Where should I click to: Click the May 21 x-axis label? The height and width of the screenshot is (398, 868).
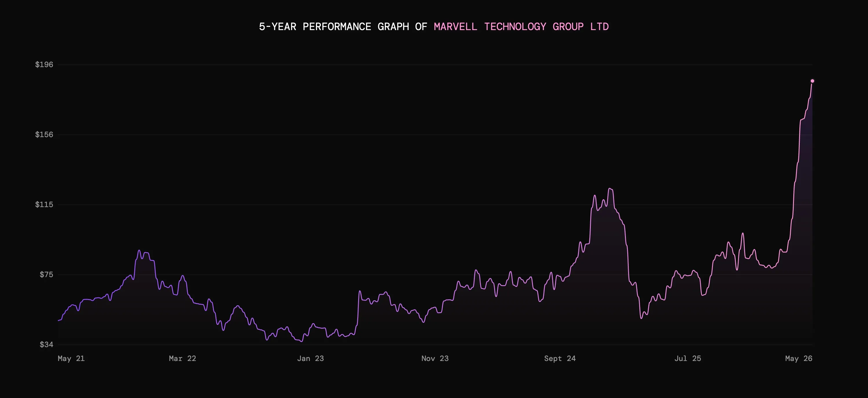pyautogui.click(x=71, y=358)
